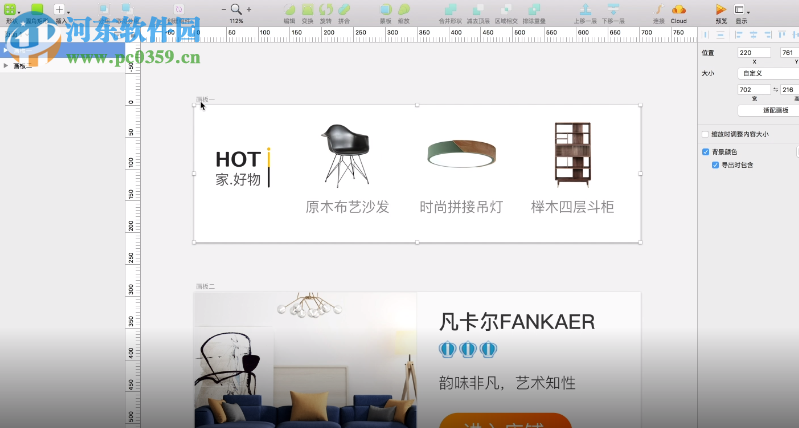Viewport: 799px width, 428px height.
Task: Click the Move Backward (下移一层) icon
Action: [x=613, y=10]
